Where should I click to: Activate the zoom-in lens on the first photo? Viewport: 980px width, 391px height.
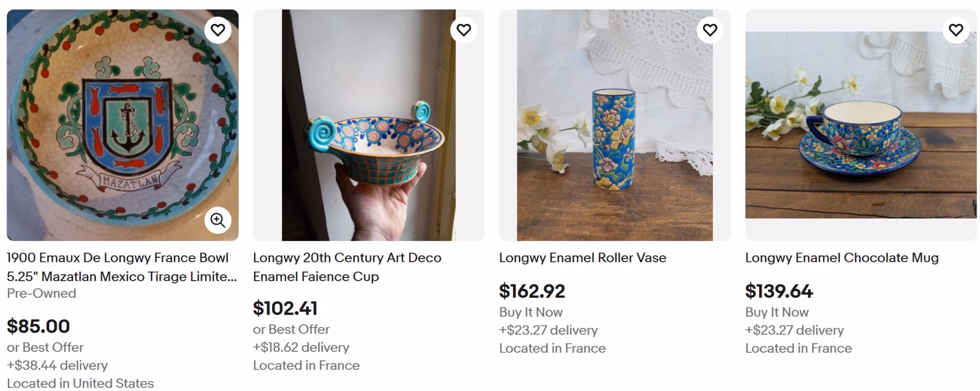point(218,221)
